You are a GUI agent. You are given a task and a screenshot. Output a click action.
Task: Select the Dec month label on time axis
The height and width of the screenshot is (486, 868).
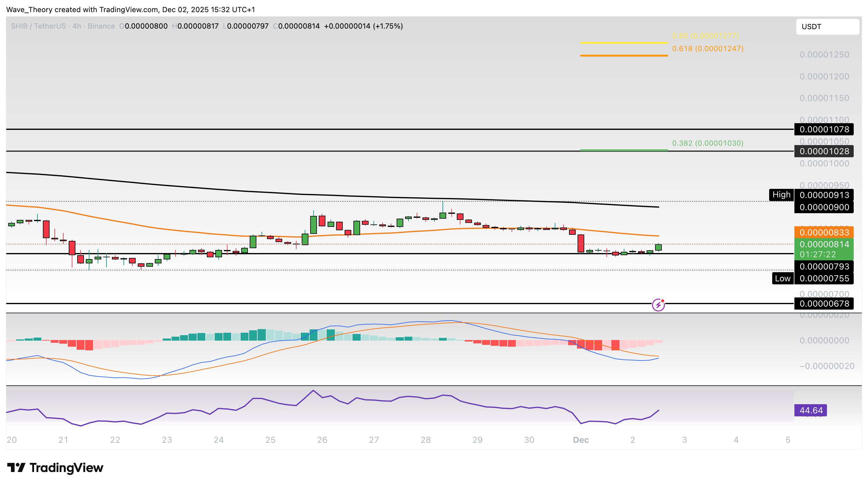pyautogui.click(x=581, y=440)
